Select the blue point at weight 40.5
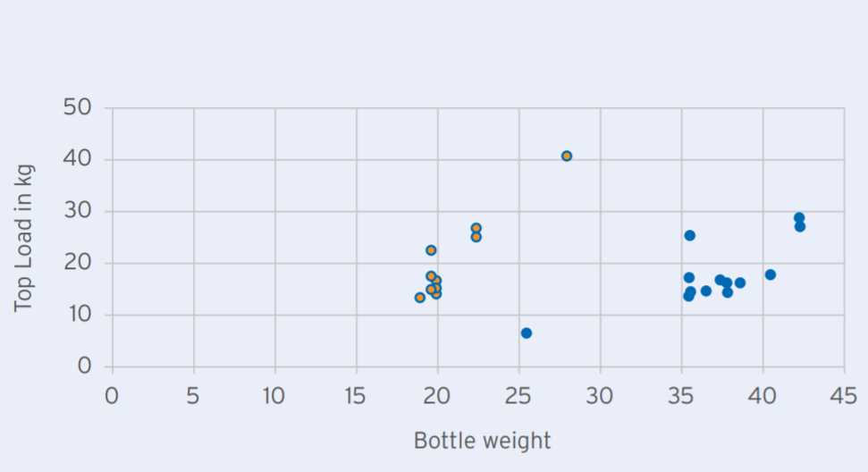Viewport: 868px width, 472px height. pos(770,275)
